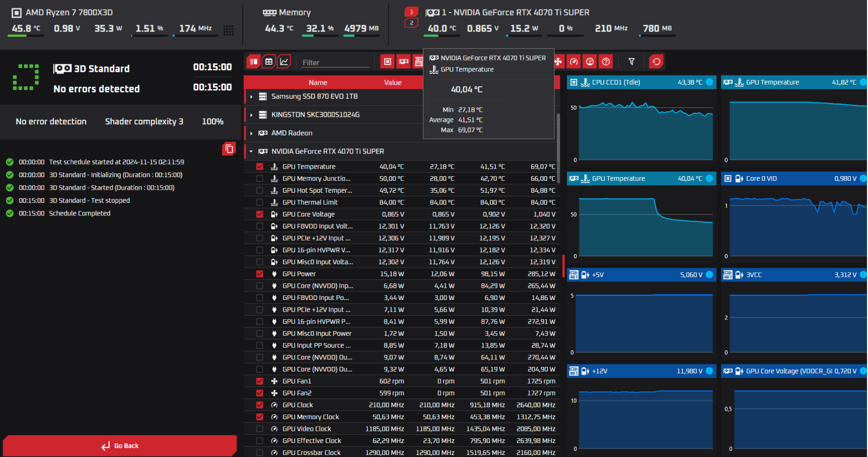Reset sensor min/max with circular arrow
This screenshot has height=457, width=868.
(x=656, y=61)
